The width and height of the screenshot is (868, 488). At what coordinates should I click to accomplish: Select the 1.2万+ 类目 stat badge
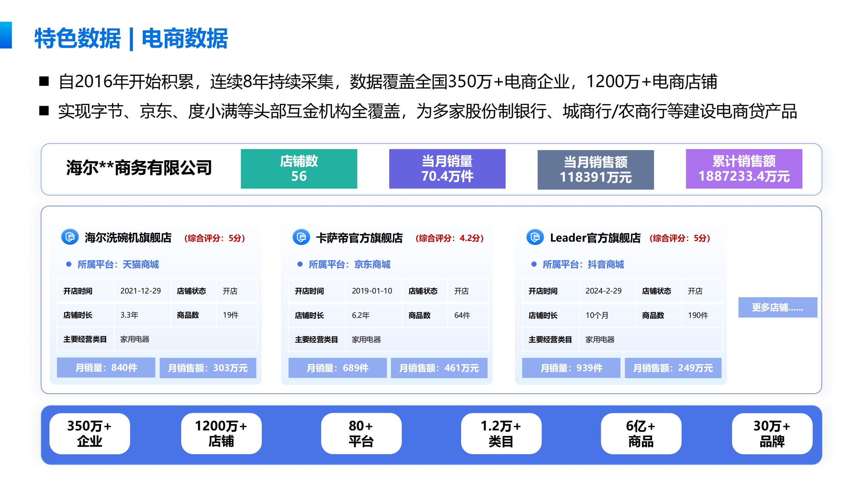click(501, 433)
